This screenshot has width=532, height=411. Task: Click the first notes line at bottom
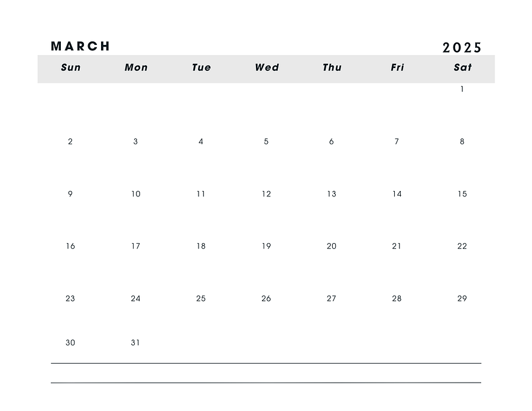pos(266,363)
